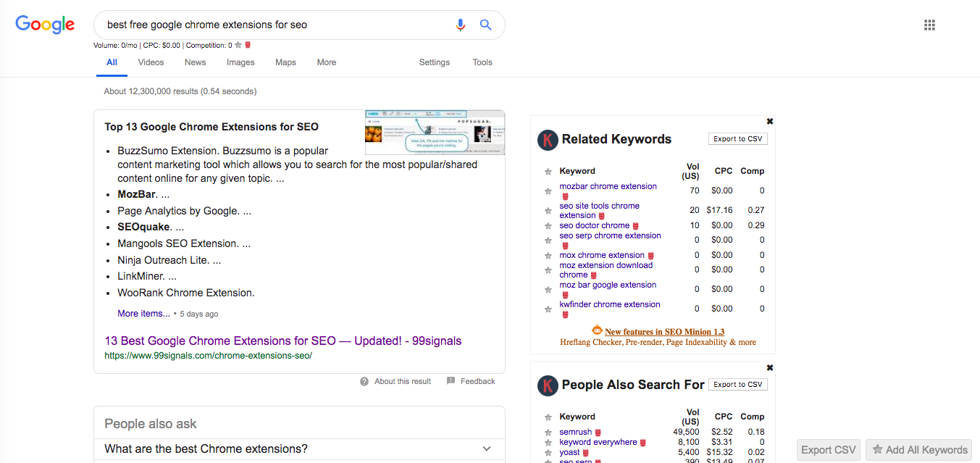Star the 'moz extension download chrome' keyword
Screen dimensions: 980x463
pos(548,270)
